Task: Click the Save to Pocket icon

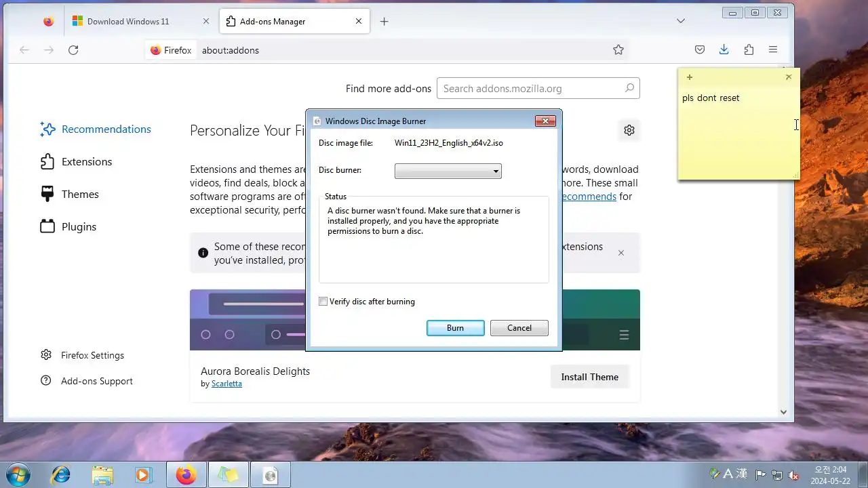Action: pos(700,50)
